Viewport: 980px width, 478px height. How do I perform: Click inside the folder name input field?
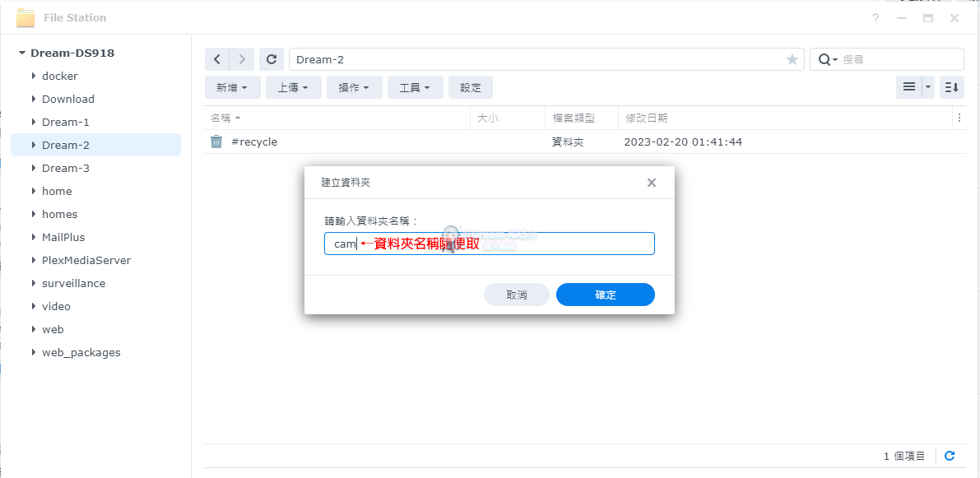[x=490, y=243]
